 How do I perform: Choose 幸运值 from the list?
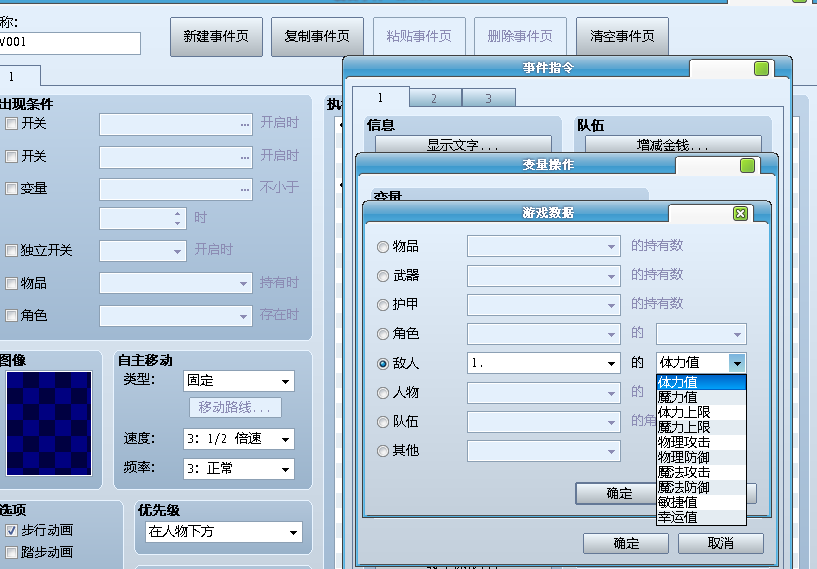click(x=701, y=517)
